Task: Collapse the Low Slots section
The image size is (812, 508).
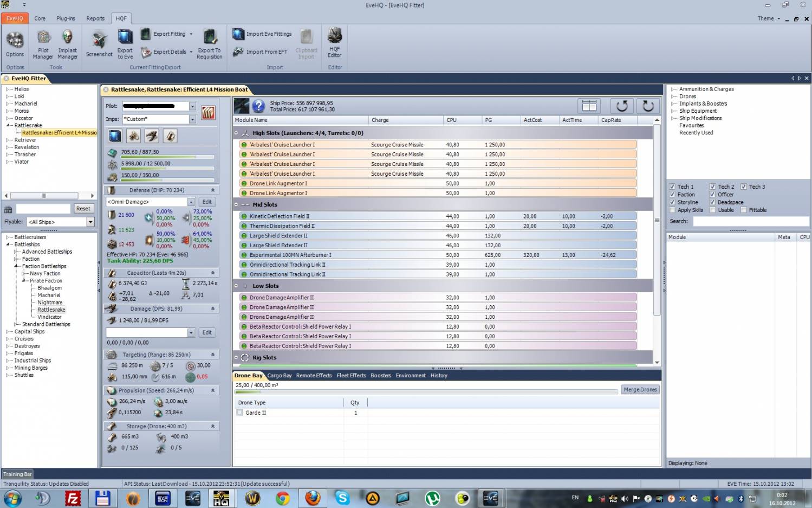Action: coord(236,286)
